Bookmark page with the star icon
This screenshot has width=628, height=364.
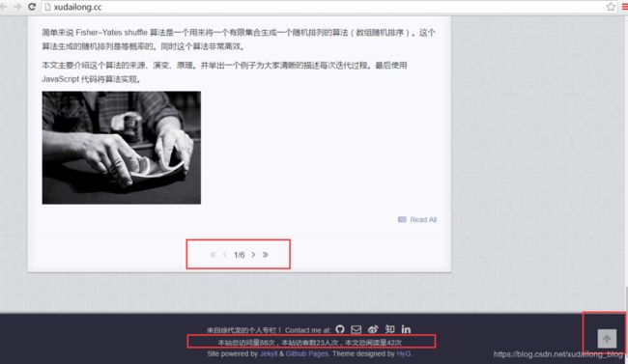coord(611,7)
